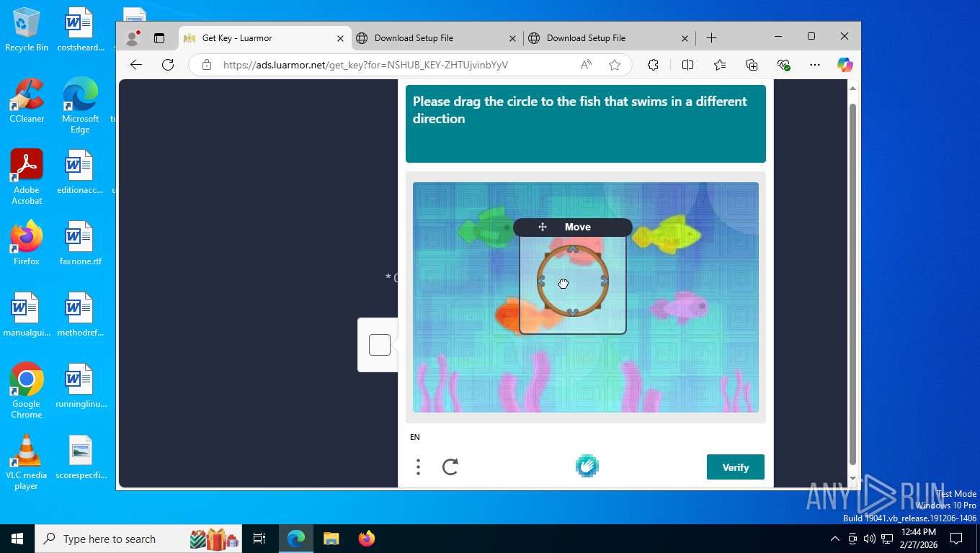Viewport: 980px width, 553px height.
Task: Open Firefox from taskbar
Action: pyautogui.click(x=367, y=539)
